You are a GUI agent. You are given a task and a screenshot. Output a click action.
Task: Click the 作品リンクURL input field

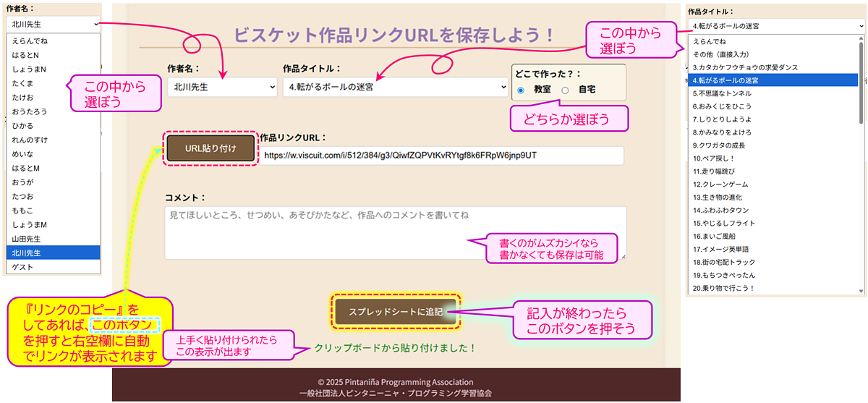tap(442, 156)
